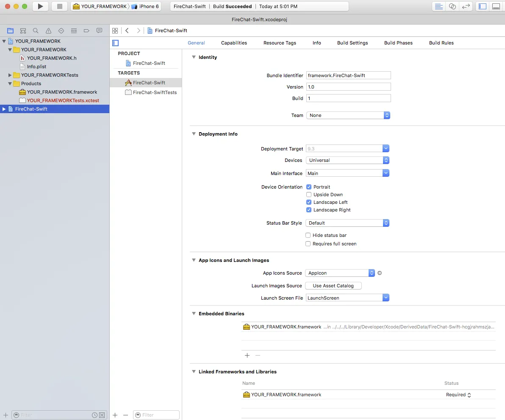Go to AppIcon asset arrow
The height and width of the screenshot is (420, 505).
point(380,273)
